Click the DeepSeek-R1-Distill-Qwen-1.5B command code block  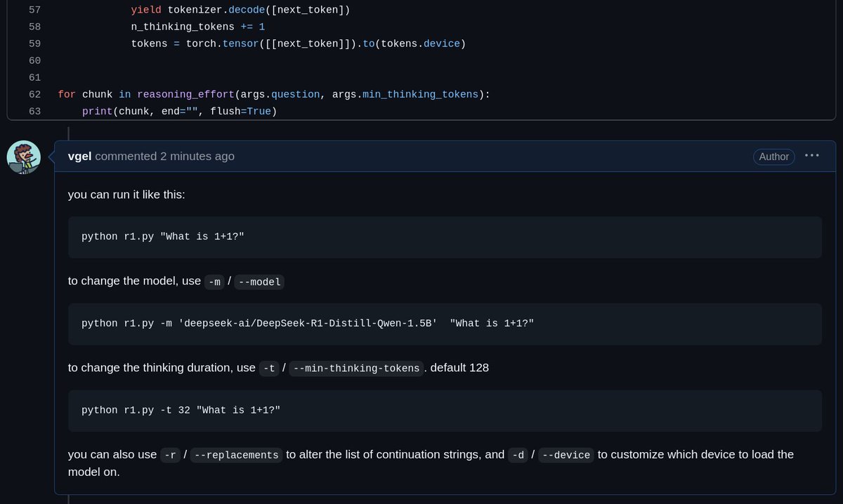[x=444, y=324]
